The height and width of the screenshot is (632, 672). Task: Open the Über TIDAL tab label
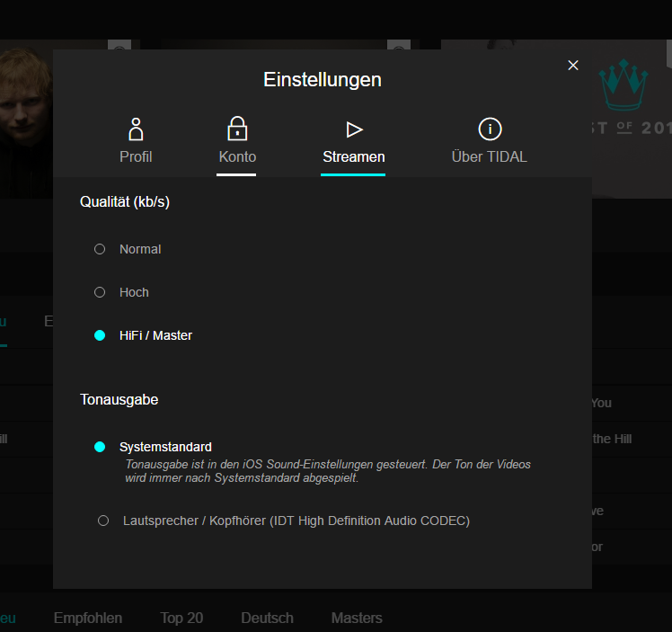pyautogui.click(x=490, y=157)
